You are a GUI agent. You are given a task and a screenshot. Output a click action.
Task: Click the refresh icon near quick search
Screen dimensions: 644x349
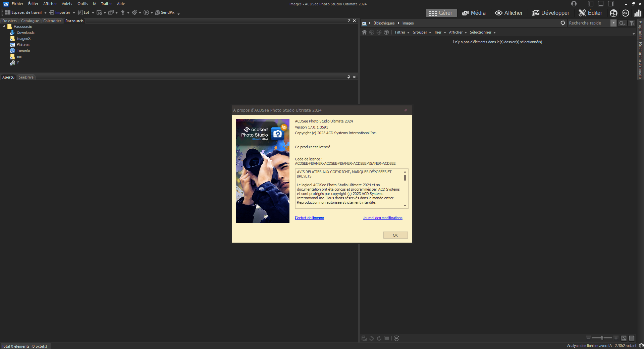tap(563, 23)
